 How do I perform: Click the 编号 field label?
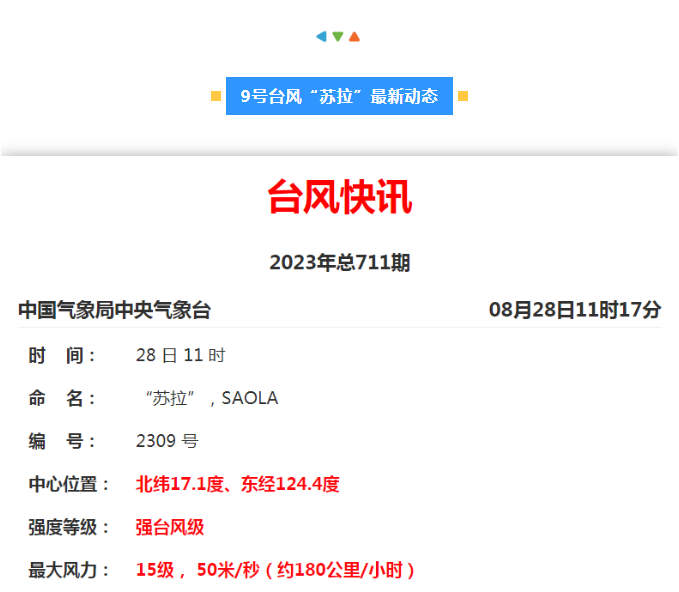pos(62,441)
